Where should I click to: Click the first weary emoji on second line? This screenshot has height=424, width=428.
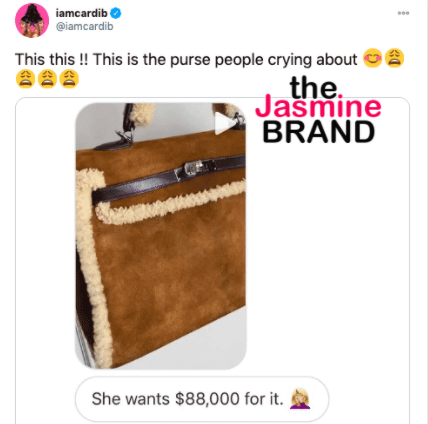[x=25, y=79]
